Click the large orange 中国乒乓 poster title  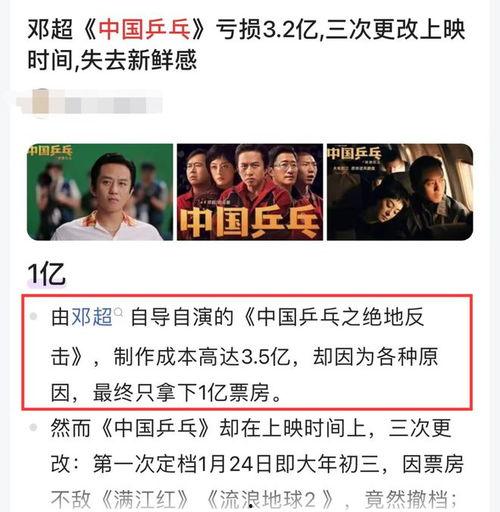coord(249,221)
